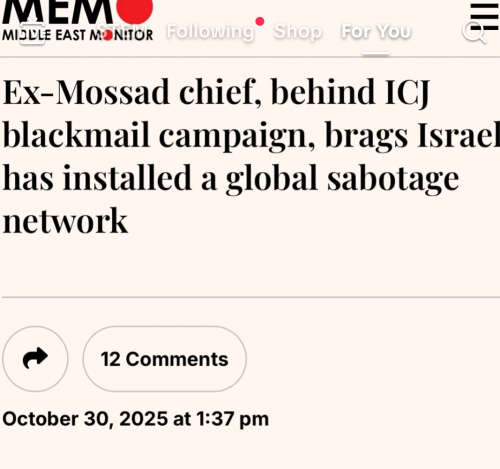
Task: Click the Ex-Mossad chief article headline
Action: point(252,156)
